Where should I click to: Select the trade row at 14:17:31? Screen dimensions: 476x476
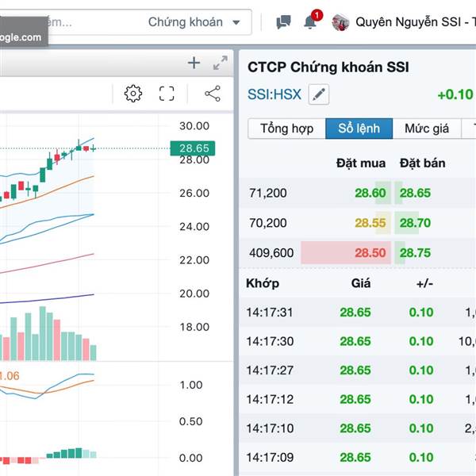pos(358,312)
